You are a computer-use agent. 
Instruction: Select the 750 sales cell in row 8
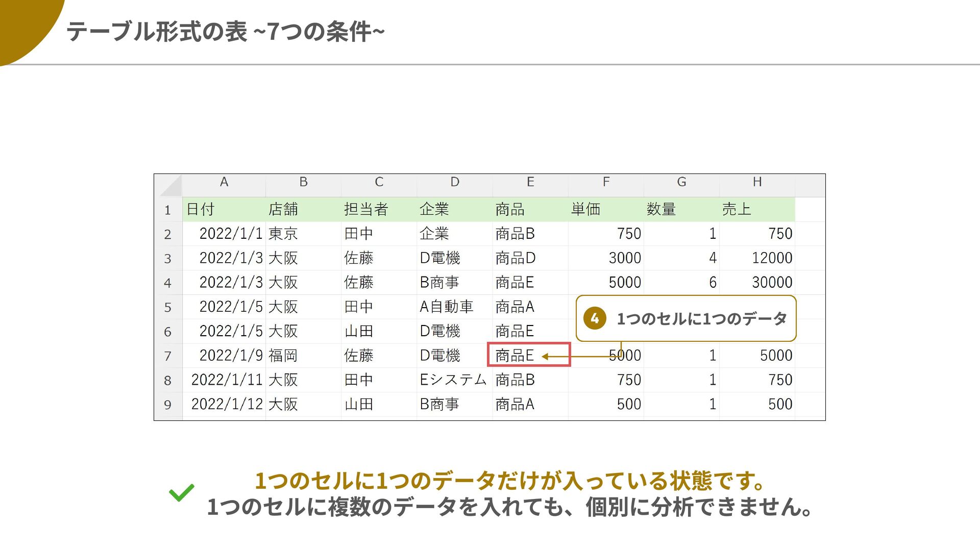coord(757,380)
